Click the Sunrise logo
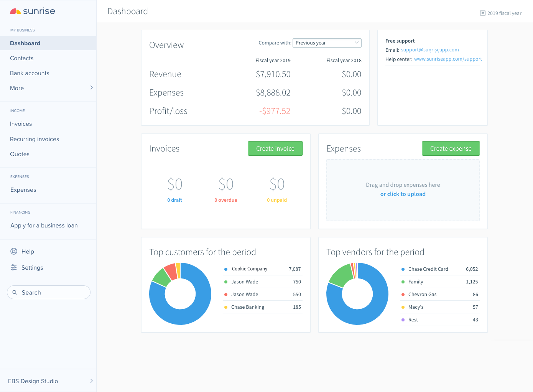Image resolution: width=533 pixels, height=392 pixels. pyautogui.click(x=32, y=11)
